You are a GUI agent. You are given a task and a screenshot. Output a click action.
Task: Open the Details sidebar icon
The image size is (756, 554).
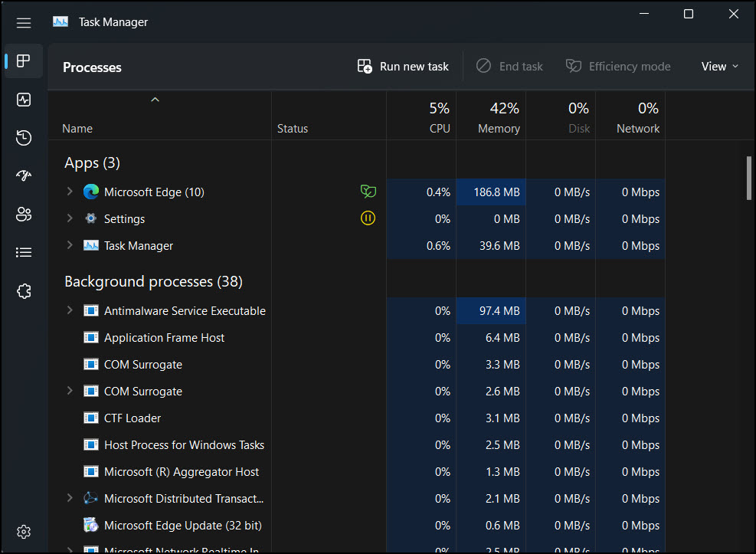tap(24, 252)
